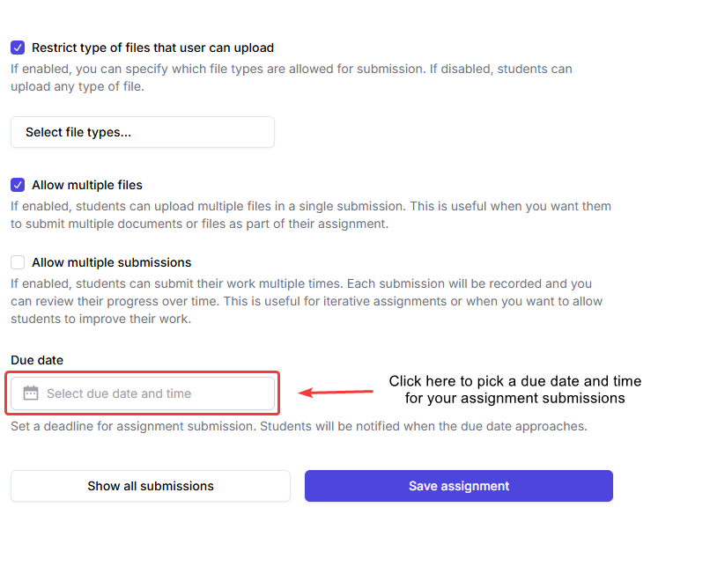The image size is (710, 588).
Task: Click the multiple files help description
Action: tap(310, 215)
